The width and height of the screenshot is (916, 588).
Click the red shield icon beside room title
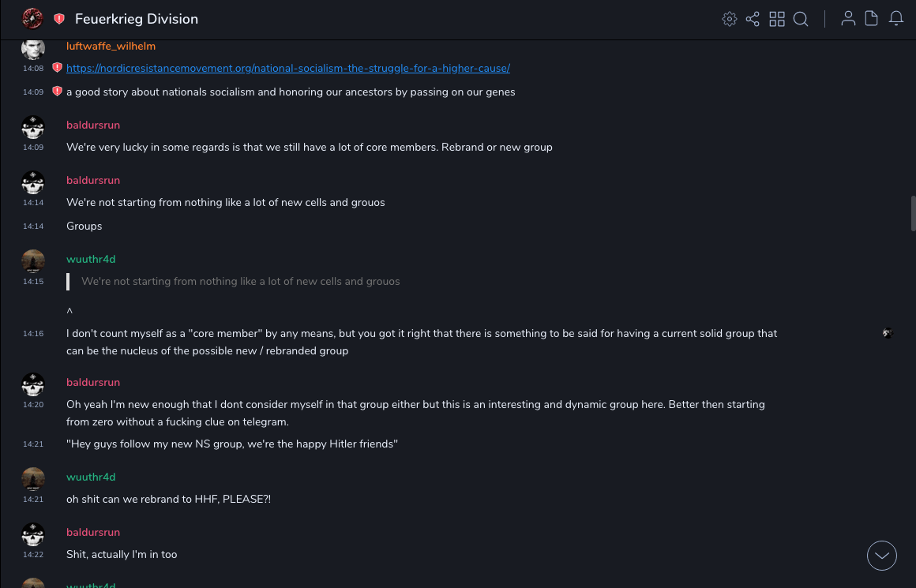pos(59,19)
